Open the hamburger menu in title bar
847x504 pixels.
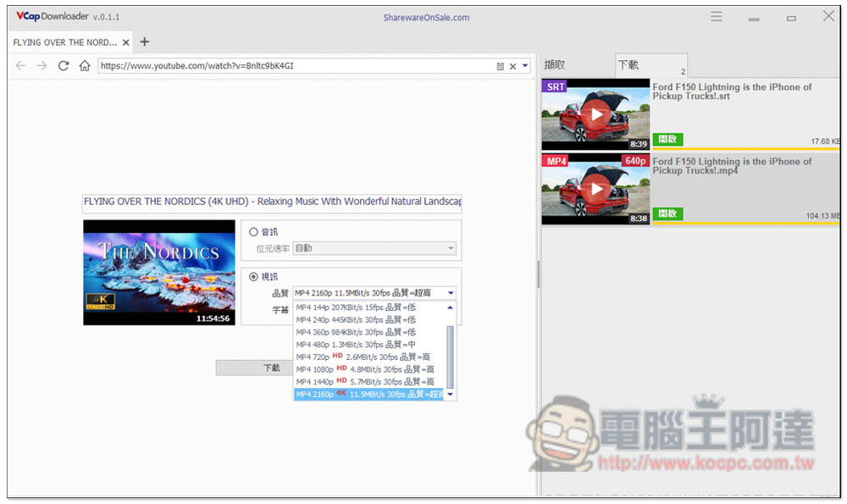click(x=717, y=16)
